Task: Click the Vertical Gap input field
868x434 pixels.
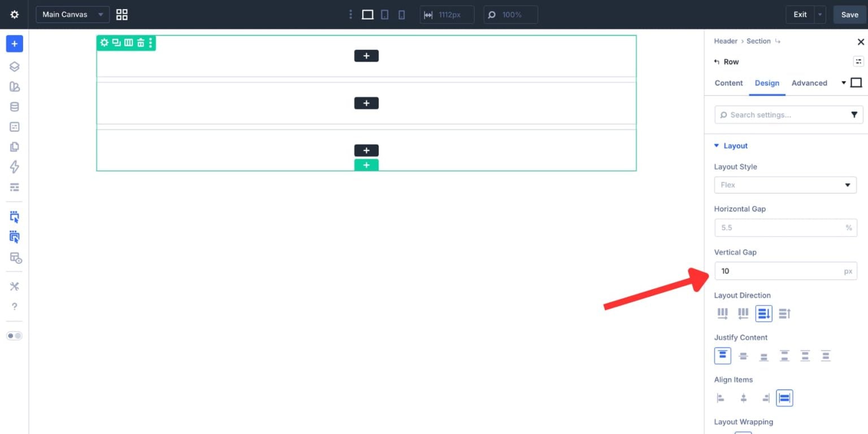Action: click(x=785, y=271)
